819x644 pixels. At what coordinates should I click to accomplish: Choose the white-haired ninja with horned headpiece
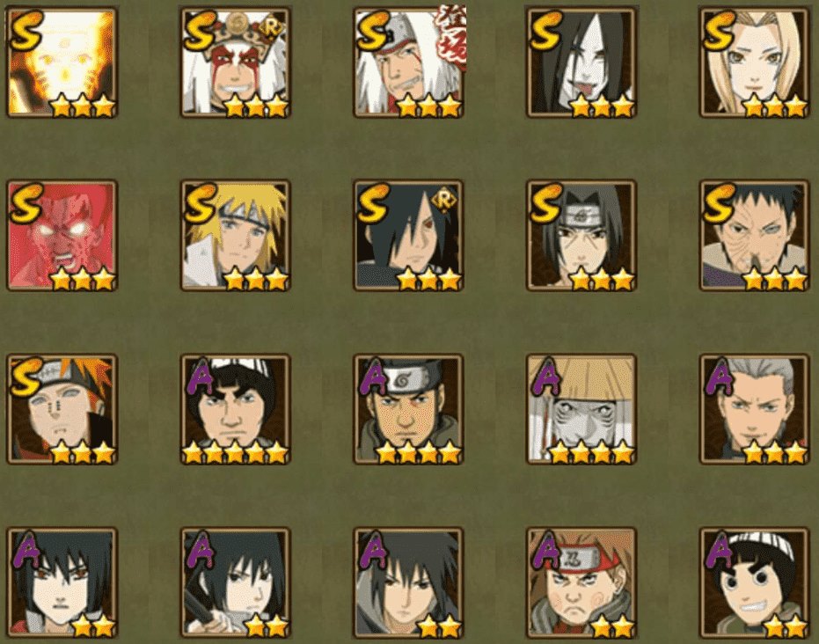(x=235, y=62)
